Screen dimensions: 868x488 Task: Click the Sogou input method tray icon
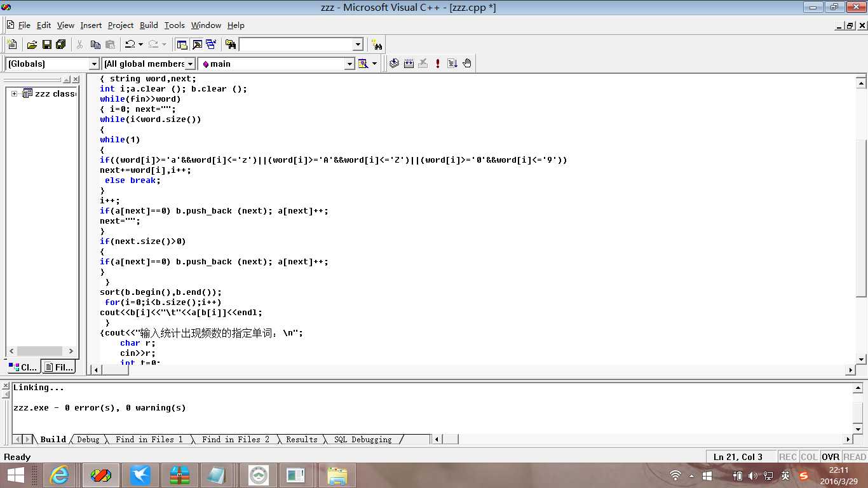(804, 475)
